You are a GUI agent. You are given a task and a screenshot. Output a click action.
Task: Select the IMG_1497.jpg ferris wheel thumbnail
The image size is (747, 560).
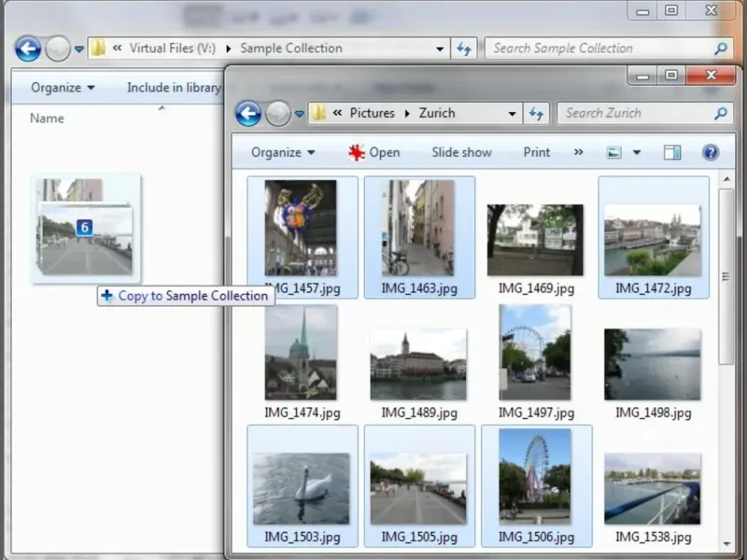click(534, 353)
